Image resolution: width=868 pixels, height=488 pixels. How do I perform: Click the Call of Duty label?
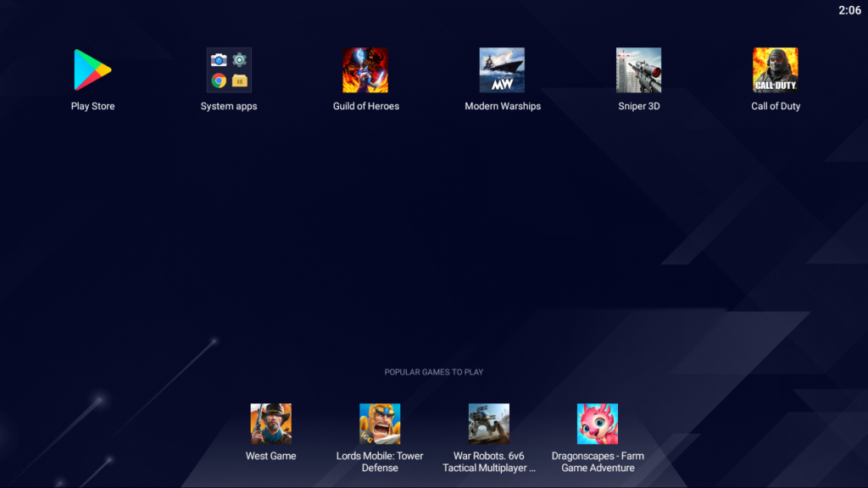click(x=776, y=106)
